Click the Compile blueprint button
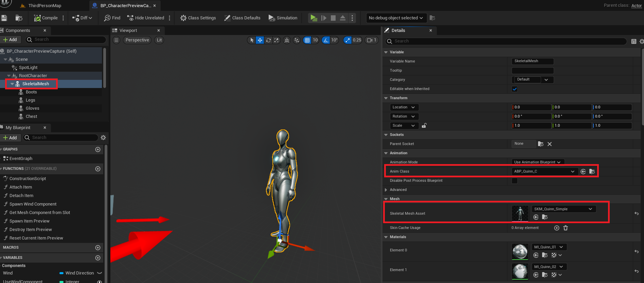The image size is (644, 283). click(x=46, y=18)
